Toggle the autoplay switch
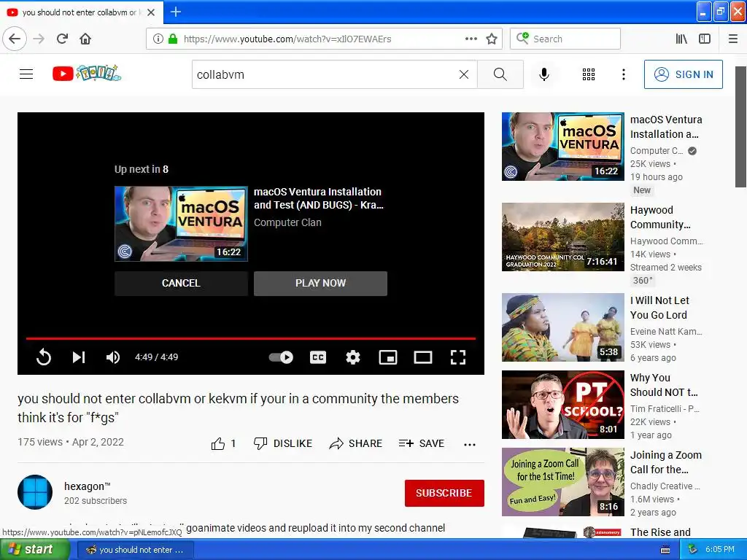 coord(281,357)
